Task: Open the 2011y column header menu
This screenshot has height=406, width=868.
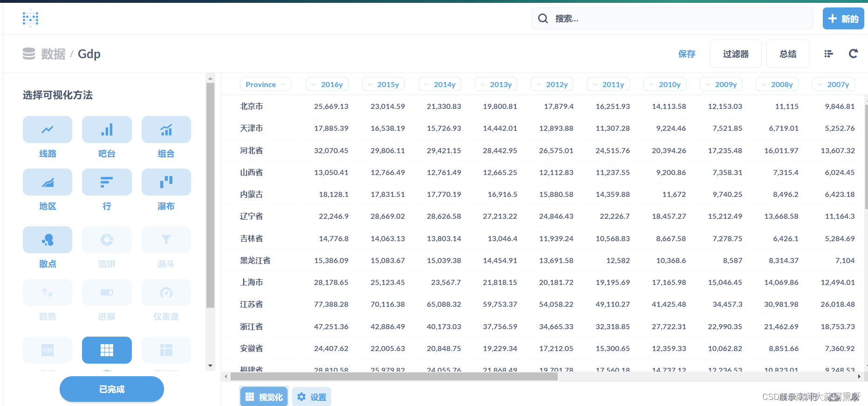Action: click(608, 84)
